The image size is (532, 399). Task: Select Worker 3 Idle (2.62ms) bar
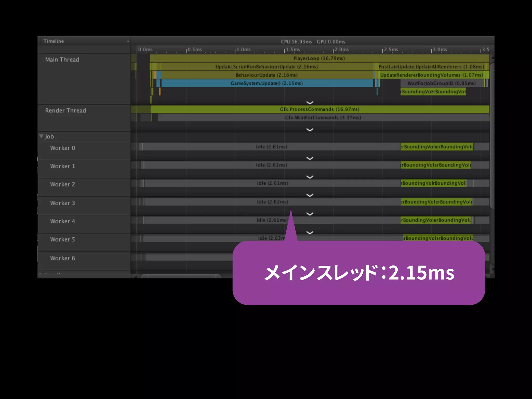(273, 202)
